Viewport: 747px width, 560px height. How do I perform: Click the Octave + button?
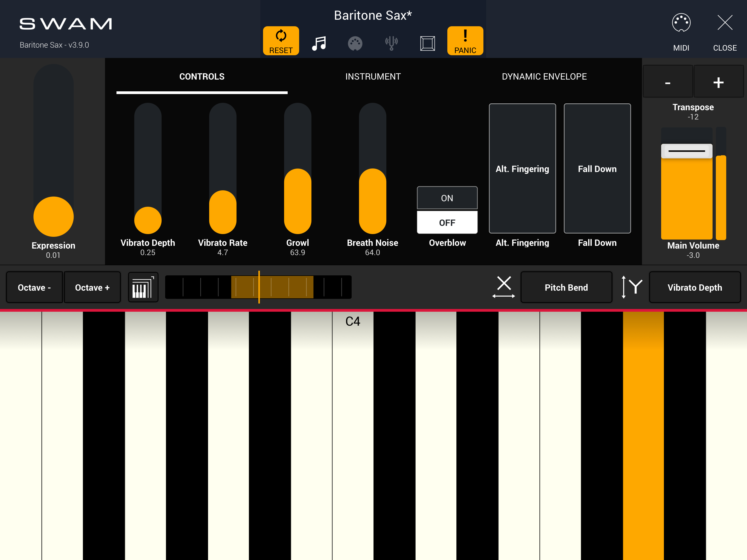[92, 287]
